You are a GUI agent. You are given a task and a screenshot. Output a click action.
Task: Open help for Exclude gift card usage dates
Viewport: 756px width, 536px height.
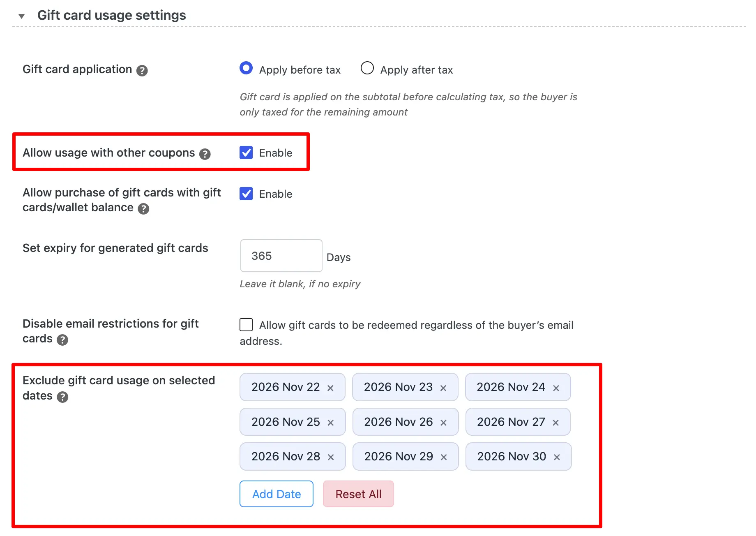click(62, 397)
